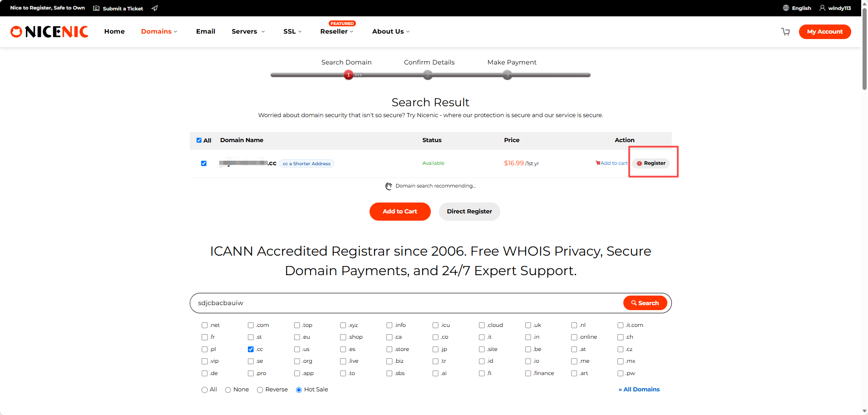Check the .store extension checkbox

[x=390, y=349]
